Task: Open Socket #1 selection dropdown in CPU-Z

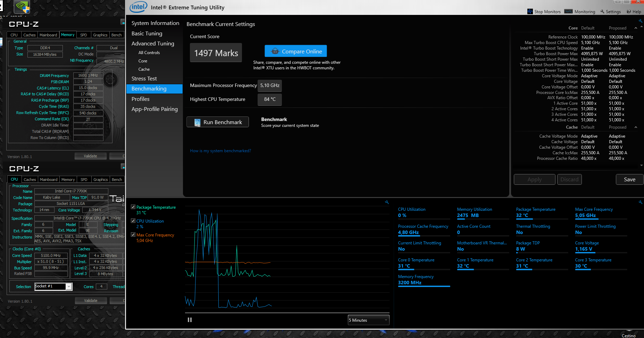Action: point(53,286)
